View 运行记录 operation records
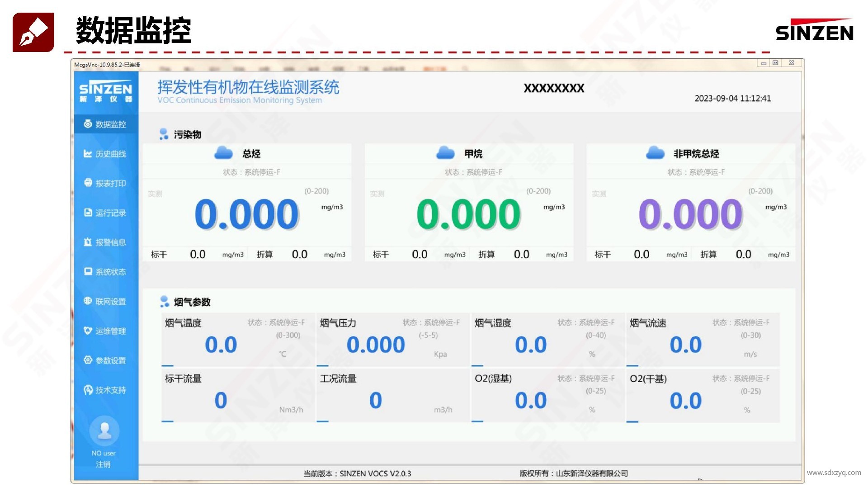Image resolution: width=868 pixels, height=488 pixels. [x=105, y=213]
